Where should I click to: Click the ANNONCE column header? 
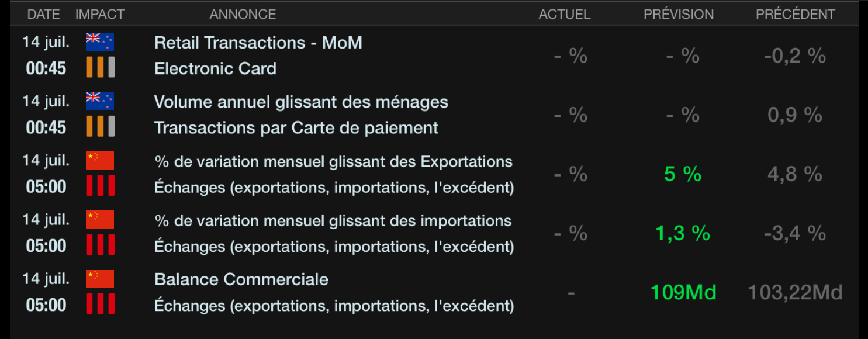click(243, 14)
